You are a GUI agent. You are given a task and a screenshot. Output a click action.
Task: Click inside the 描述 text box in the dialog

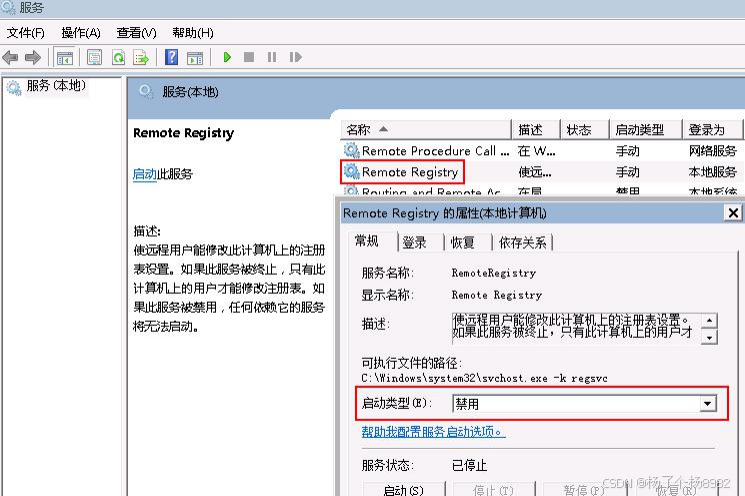(x=576, y=328)
